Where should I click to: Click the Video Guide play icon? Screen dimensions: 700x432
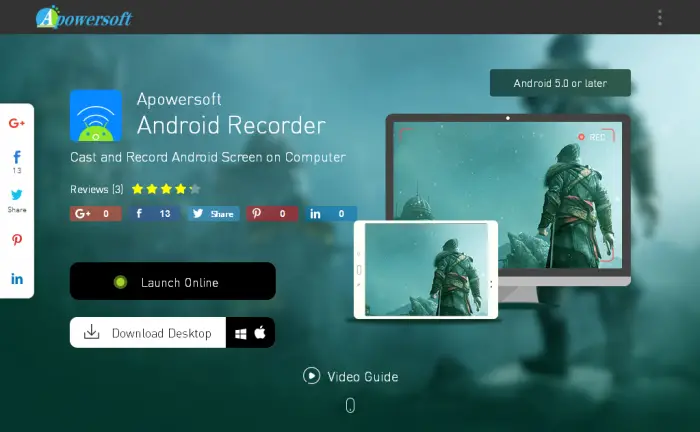[311, 376]
